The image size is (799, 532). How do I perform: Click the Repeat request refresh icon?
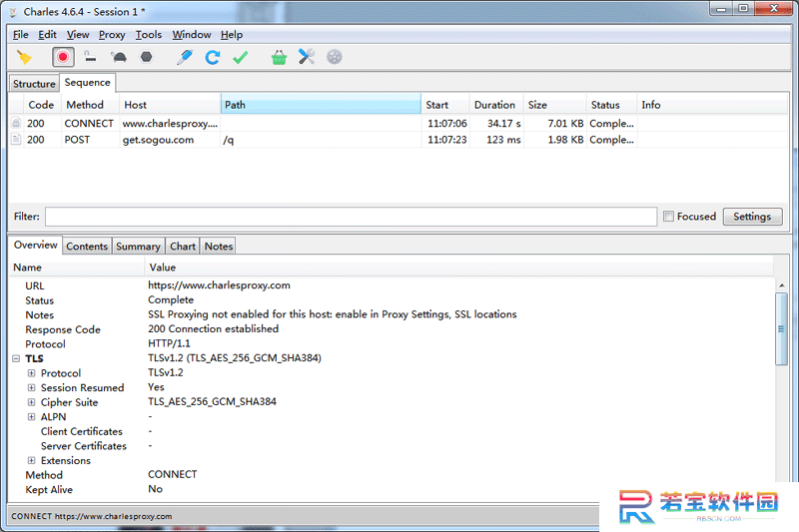[x=213, y=57]
